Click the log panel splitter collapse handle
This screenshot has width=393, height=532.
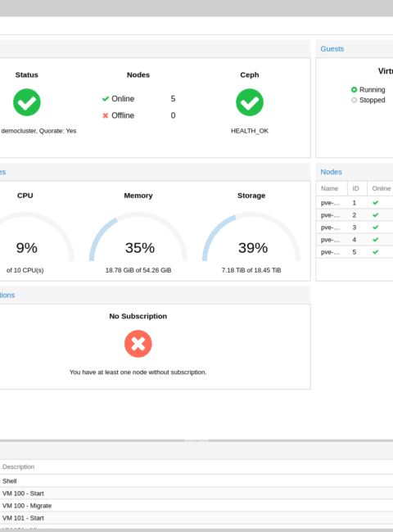(196, 440)
